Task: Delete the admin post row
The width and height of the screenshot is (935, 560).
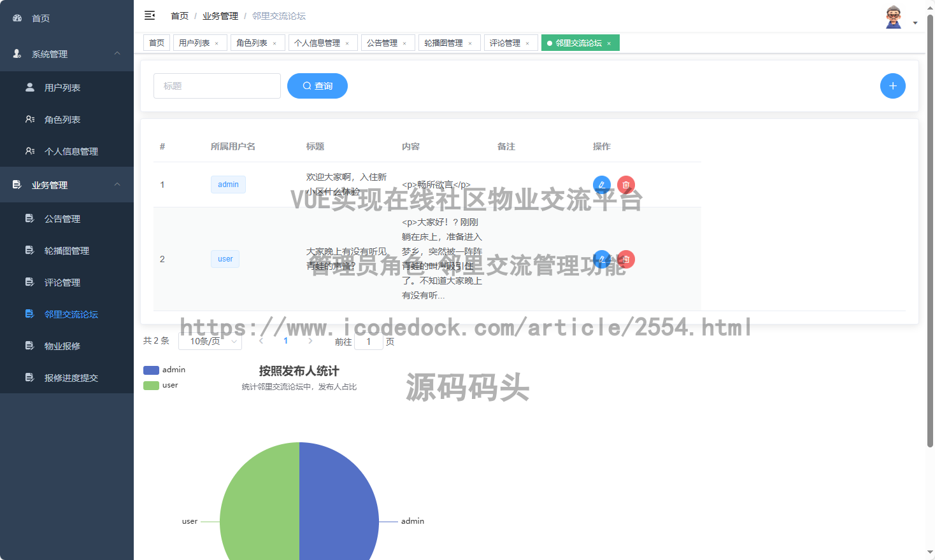Action: (626, 185)
